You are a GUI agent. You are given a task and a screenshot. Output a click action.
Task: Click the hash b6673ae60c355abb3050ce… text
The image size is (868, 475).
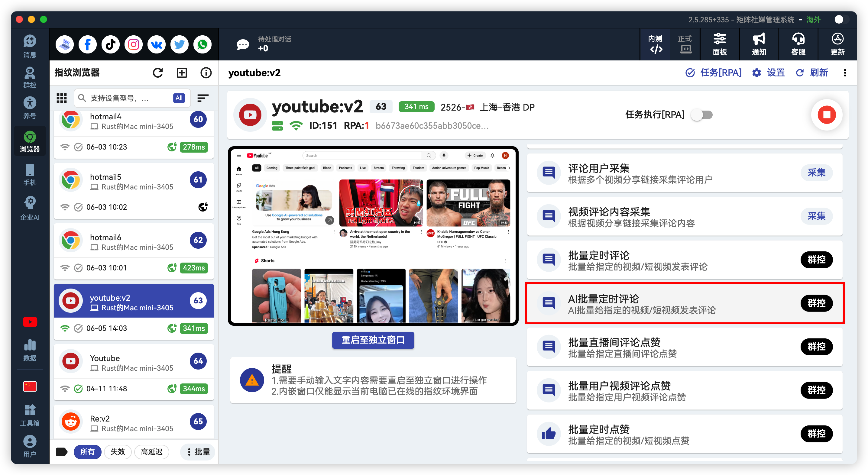432,126
